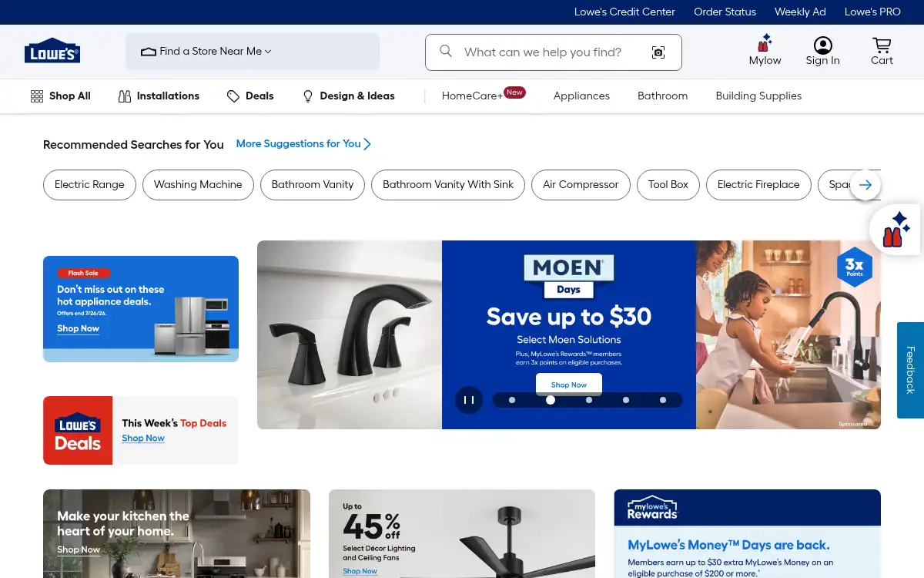The width and height of the screenshot is (924, 578).
Task: Select the Air Compressor chip
Action: 581,185
